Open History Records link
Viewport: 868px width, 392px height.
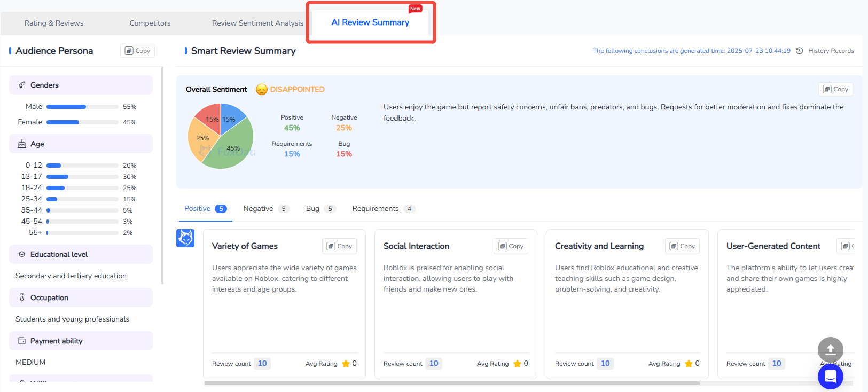click(x=831, y=51)
